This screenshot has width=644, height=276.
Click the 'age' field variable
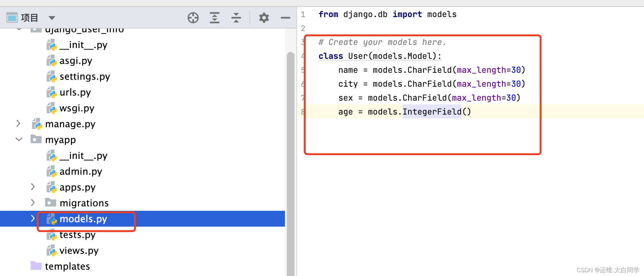pos(345,112)
